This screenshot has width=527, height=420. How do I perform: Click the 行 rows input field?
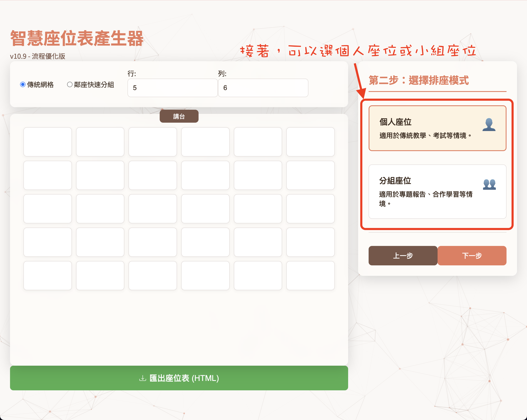(x=172, y=88)
